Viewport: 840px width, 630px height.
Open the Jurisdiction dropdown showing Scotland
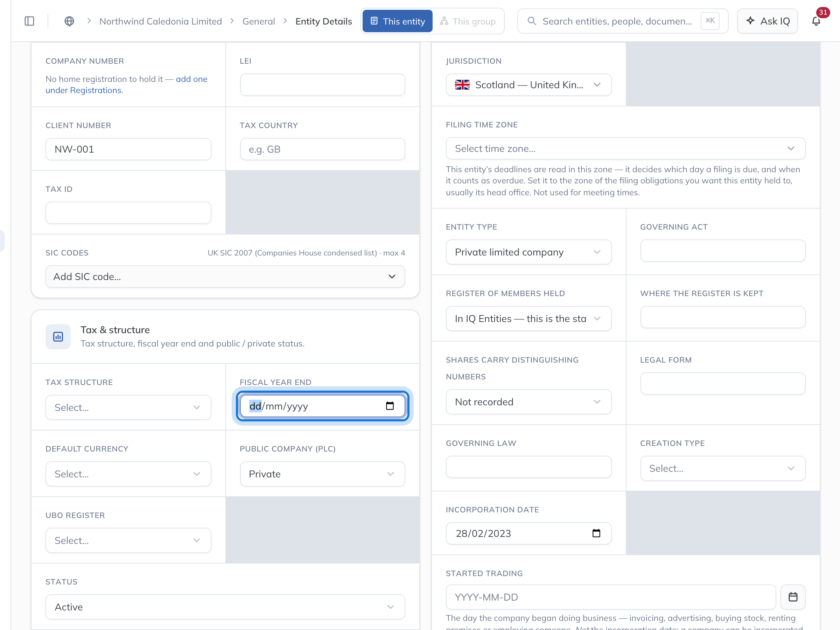pos(528,85)
